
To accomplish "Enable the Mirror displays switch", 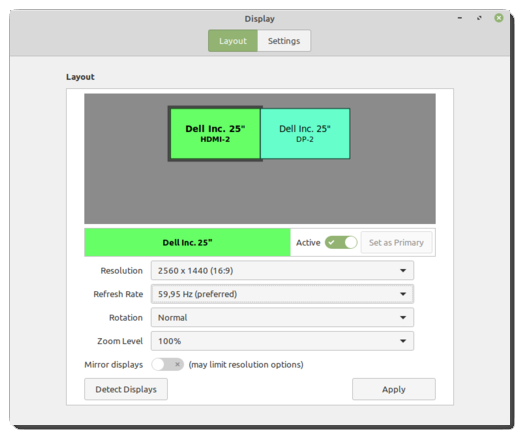I will coord(167,365).
